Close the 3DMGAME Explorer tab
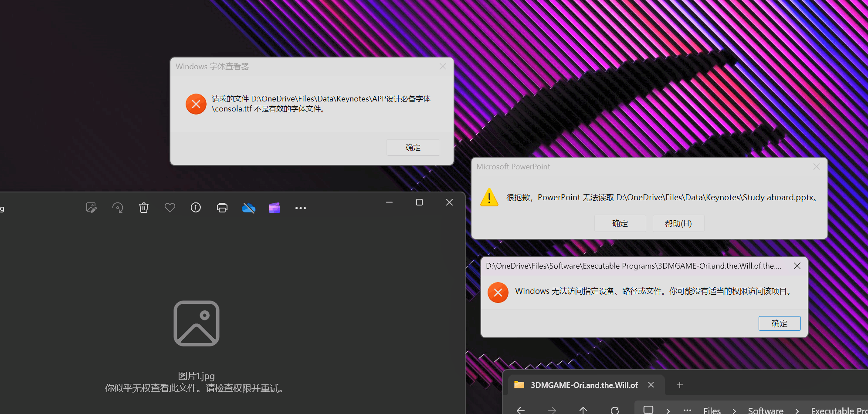 (x=651, y=385)
